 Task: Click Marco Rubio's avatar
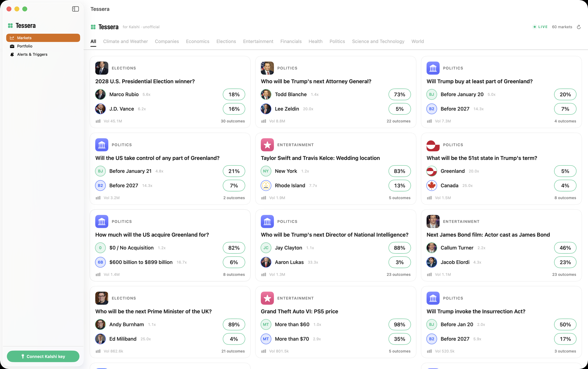pyautogui.click(x=100, y=94)
